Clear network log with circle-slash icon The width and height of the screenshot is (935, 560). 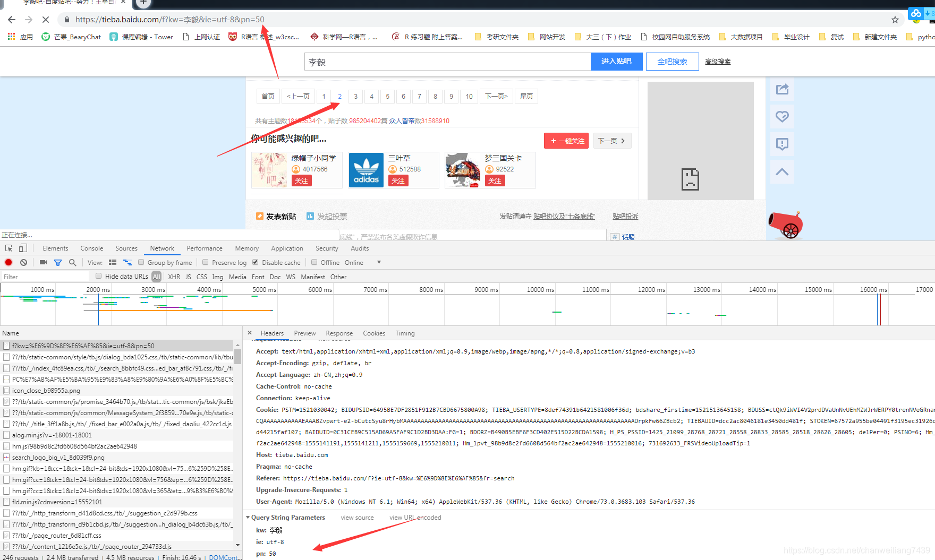click(23, 262)
